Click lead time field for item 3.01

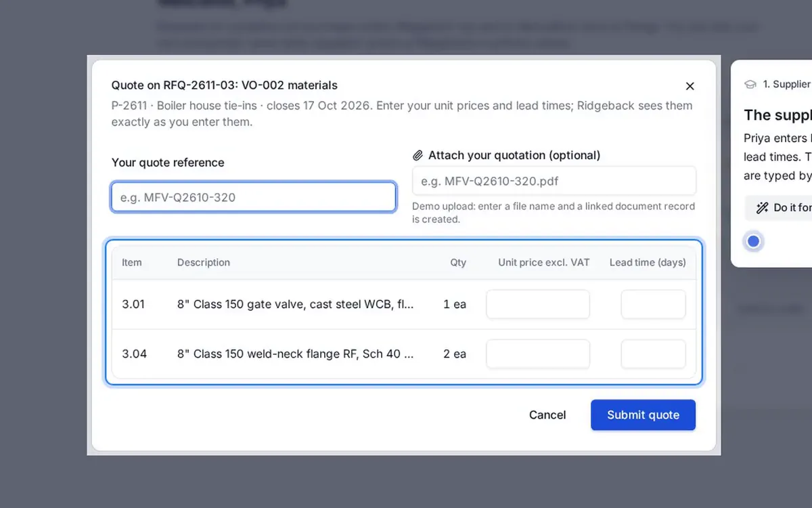[653, 304]
